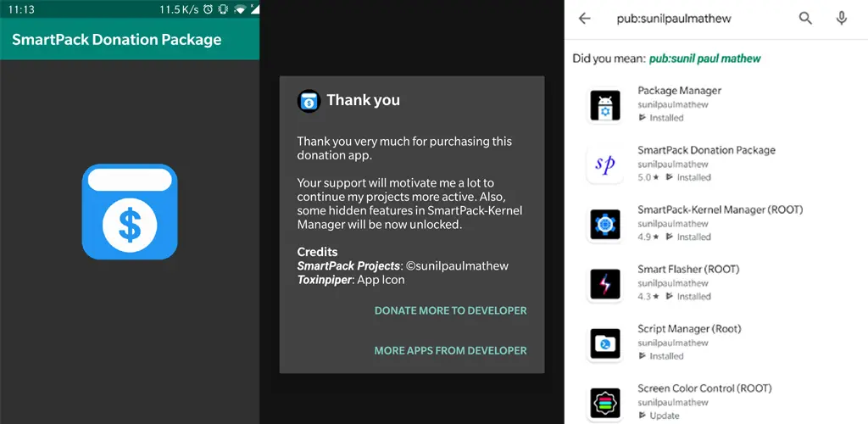The width and height of the screenshot is (868, 424).
Task: Tap the back arrow in Play Store
Action: click(x=585, y=19)
